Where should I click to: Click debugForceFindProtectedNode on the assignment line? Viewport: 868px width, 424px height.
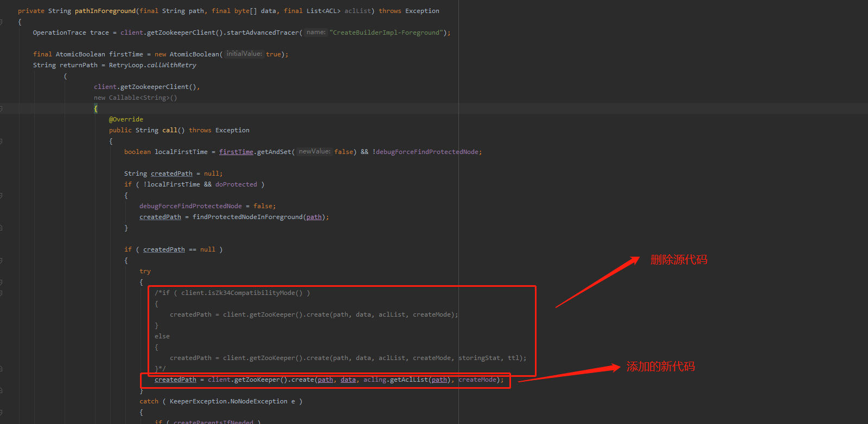pyautogui.click(x=190, y=206)
